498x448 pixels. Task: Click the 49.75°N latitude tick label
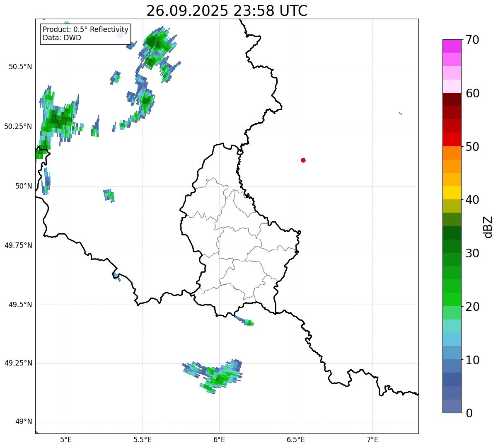pyautogui.click(x=18, y=245)
